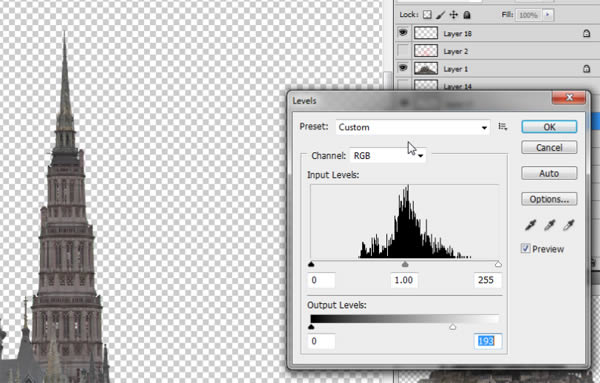Click the lock icon on Layer 1
The width and height of the screenshot is (600, 383).
(x=586, y=69)
